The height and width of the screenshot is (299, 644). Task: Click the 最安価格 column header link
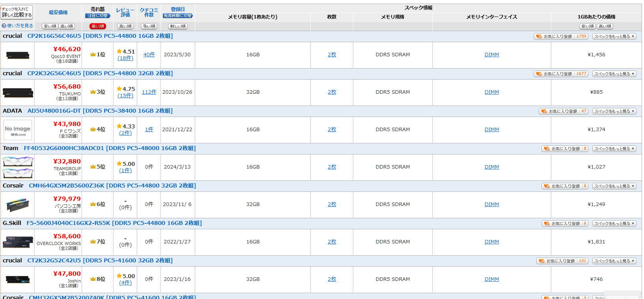[58, 13]
